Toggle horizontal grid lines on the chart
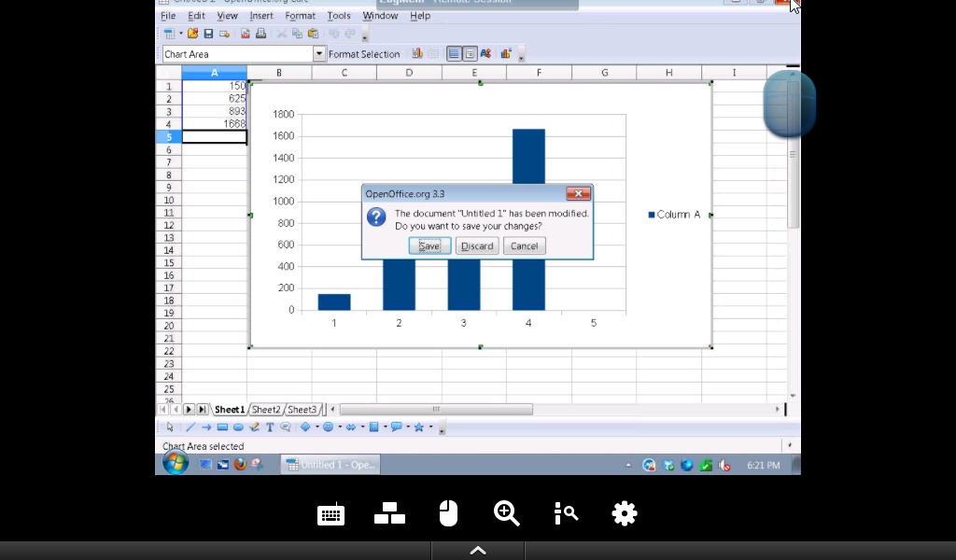 [x=454, y=54]
